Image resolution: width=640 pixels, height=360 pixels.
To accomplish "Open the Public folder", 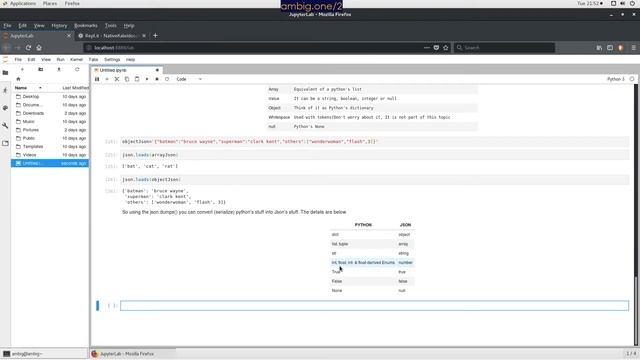I will pyautogui.click(x=50, y=138).
